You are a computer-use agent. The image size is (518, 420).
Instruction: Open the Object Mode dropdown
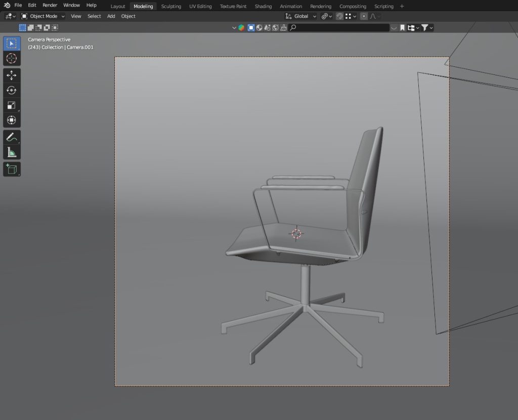coord(43,16)
